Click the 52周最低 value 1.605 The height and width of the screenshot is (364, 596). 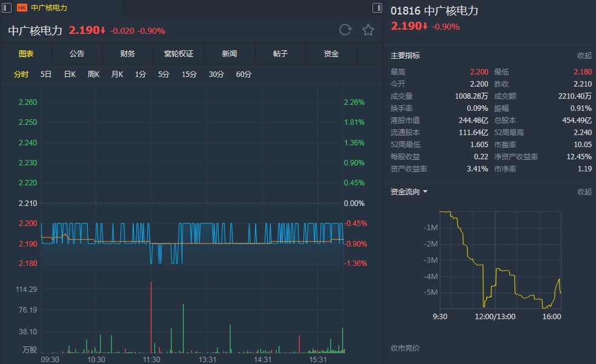point(479,144)
